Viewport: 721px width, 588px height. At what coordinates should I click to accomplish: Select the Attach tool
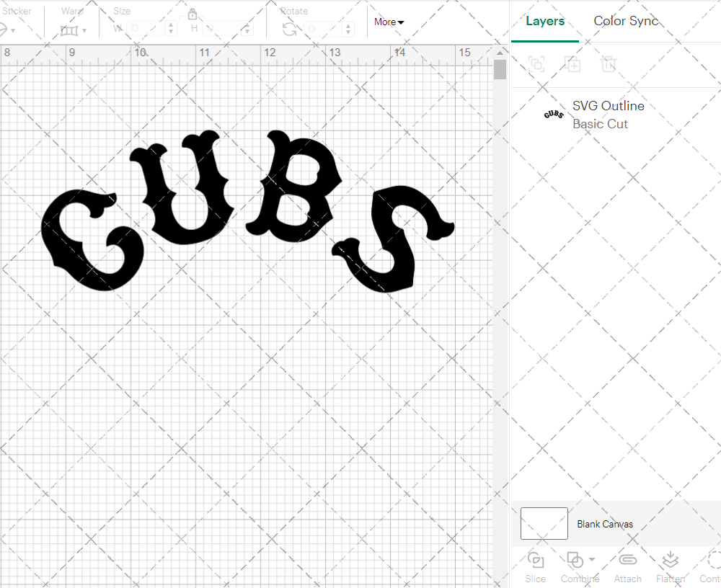click(x=627, y=566)
